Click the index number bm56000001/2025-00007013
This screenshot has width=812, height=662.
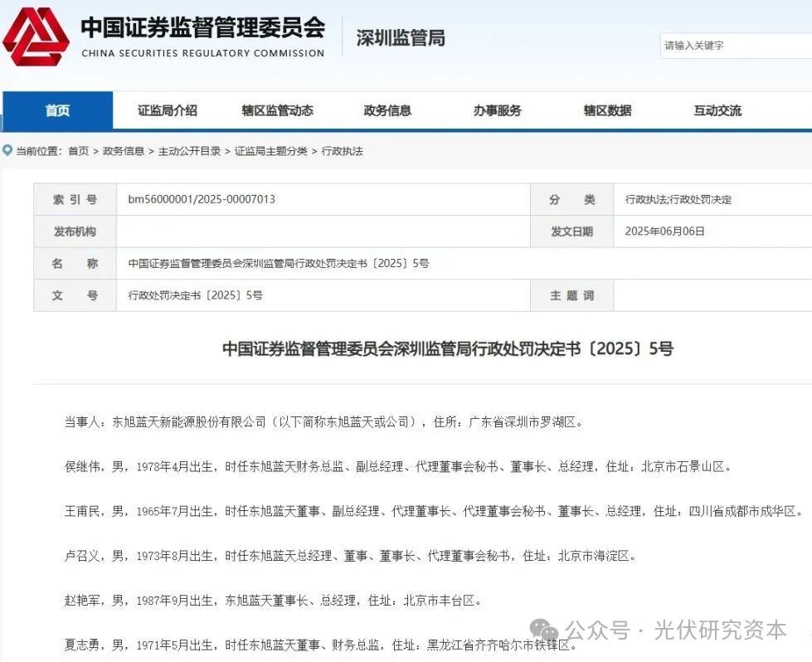pos(202,200)
